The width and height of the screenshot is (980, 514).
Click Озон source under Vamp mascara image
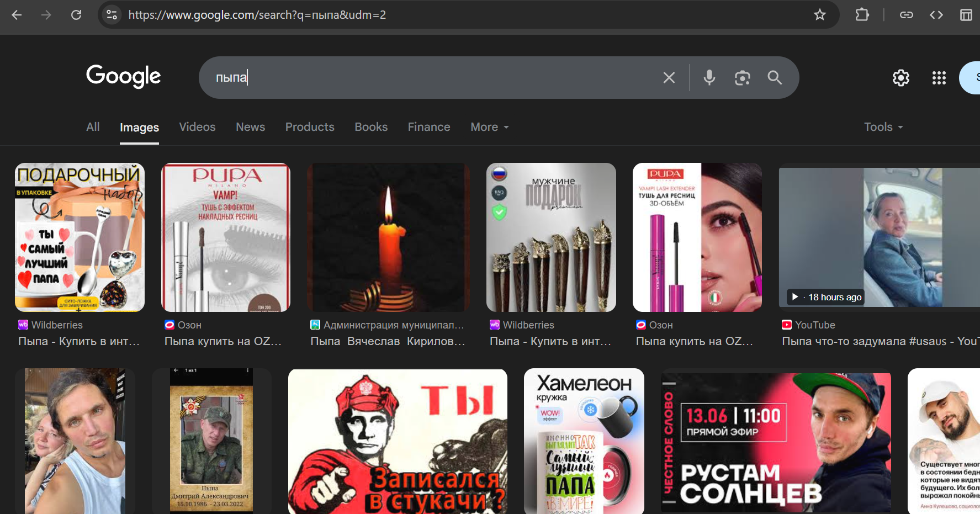[189, 325]
